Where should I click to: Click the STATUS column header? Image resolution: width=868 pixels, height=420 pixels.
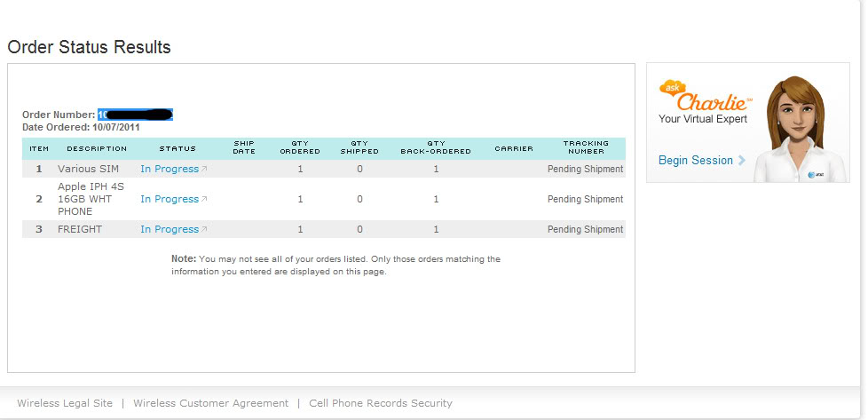pyautogui.click(x=178, y=148)
